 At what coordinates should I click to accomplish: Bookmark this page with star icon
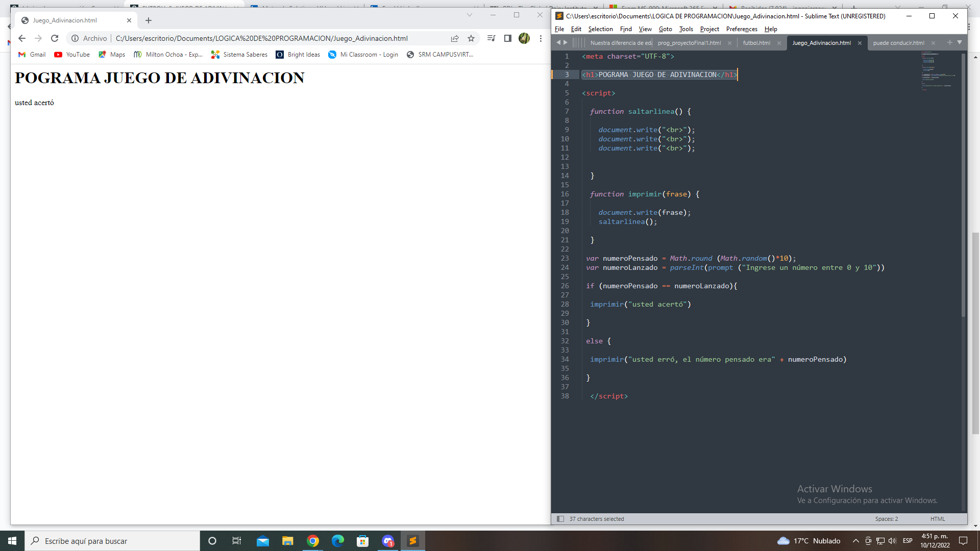pyautogui.click(x=471, y=38)
